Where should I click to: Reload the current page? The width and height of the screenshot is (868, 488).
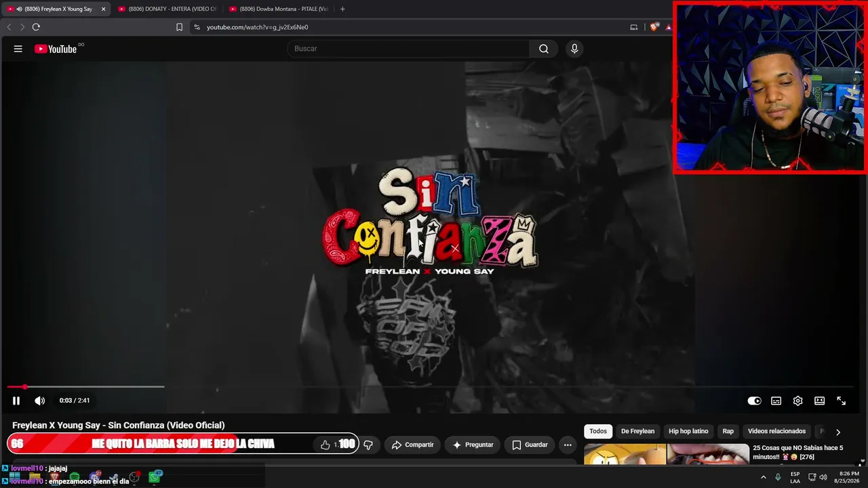[x=36, y=27]
